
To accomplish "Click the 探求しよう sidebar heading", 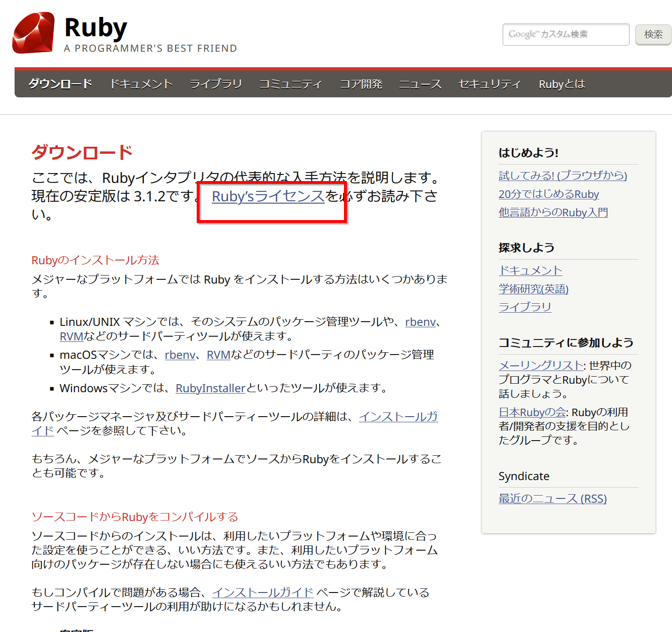I will 527,248.
